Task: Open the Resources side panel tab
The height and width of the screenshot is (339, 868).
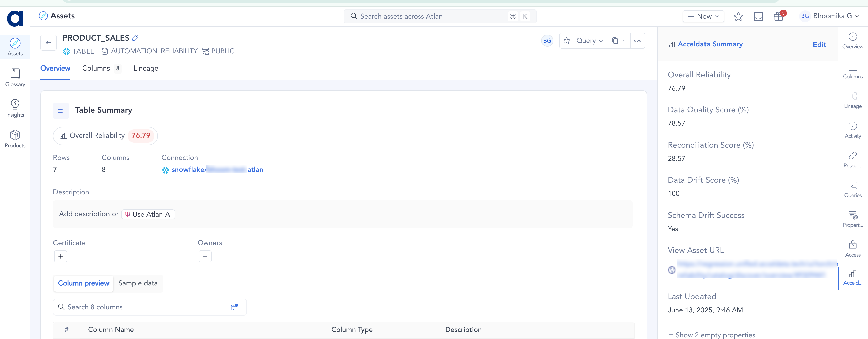Action: click(853, 160)
